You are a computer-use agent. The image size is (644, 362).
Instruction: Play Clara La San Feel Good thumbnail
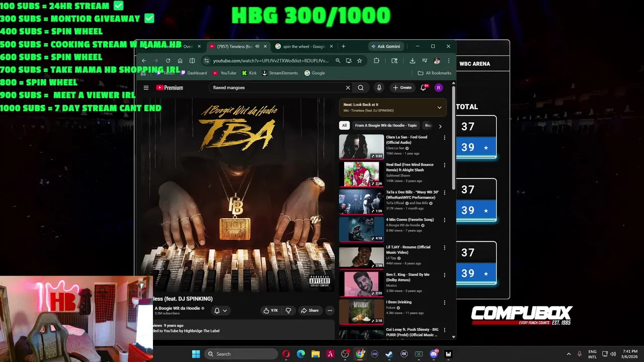[x=361, y=146]
